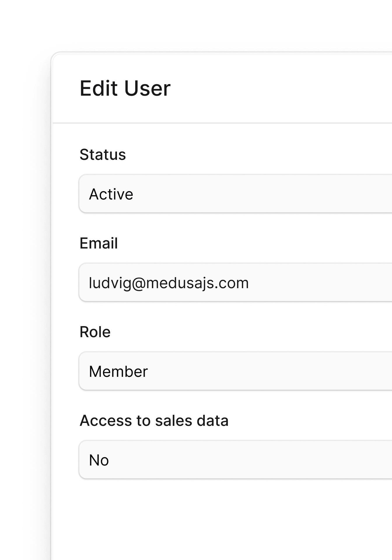392x560 pixels.
Task: Open the Status dropdown showing Active
Action: tap(236, 194)
